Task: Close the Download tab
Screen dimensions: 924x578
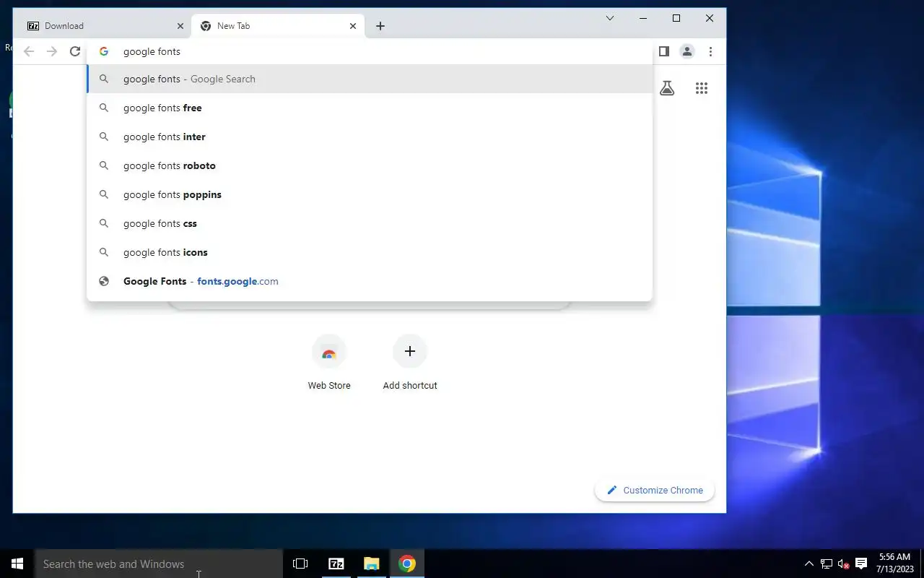Action: 180,26
